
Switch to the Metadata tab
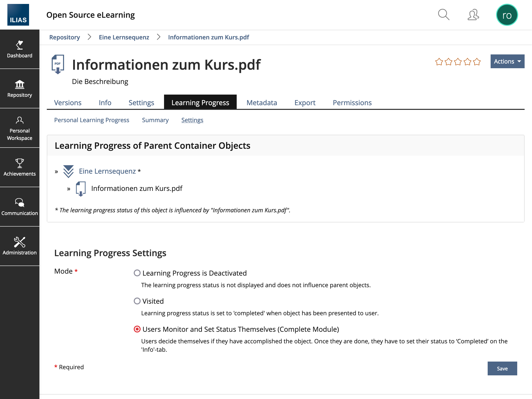(262, 102)
